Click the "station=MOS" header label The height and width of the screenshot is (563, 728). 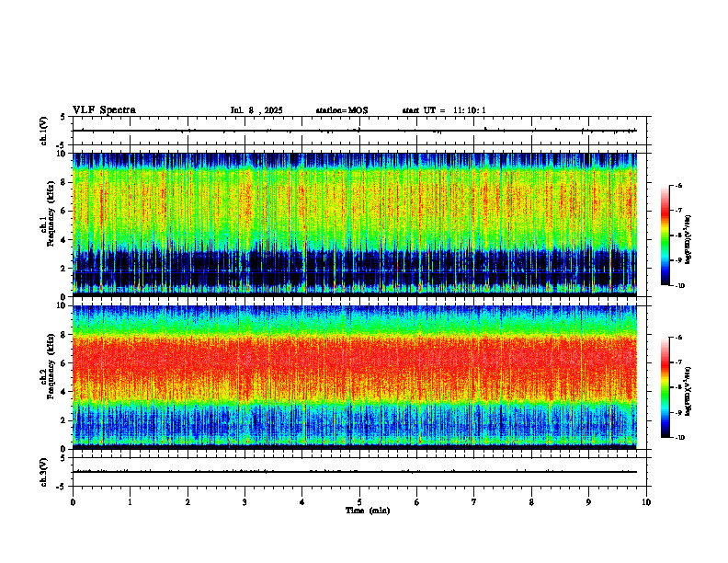click(342, 110)
